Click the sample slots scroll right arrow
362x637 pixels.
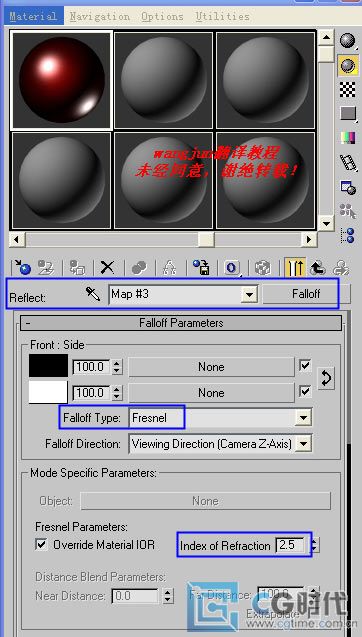click(310, 239)
